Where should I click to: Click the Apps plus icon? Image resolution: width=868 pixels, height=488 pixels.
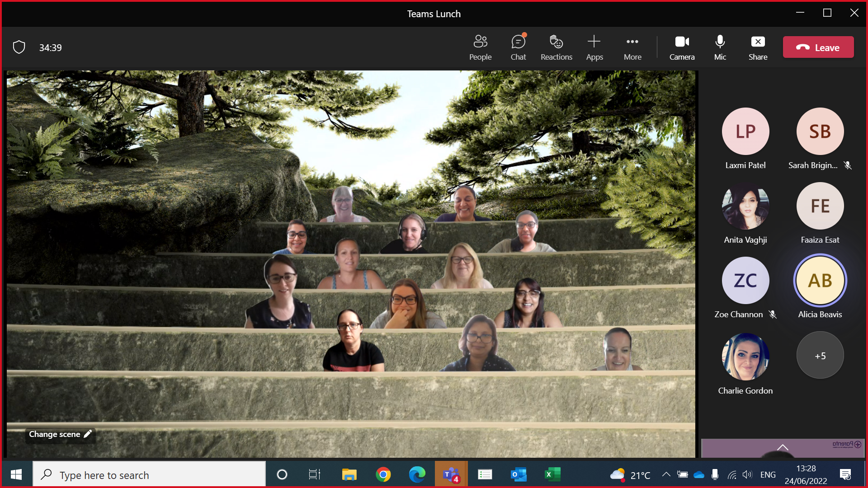594,42
